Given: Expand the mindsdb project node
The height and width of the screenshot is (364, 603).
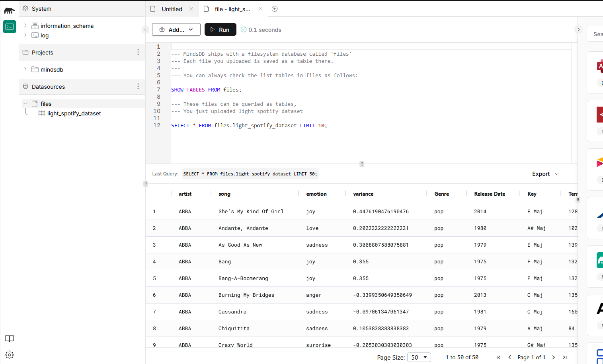Looking at the screenshot, I should pos(25,69).
